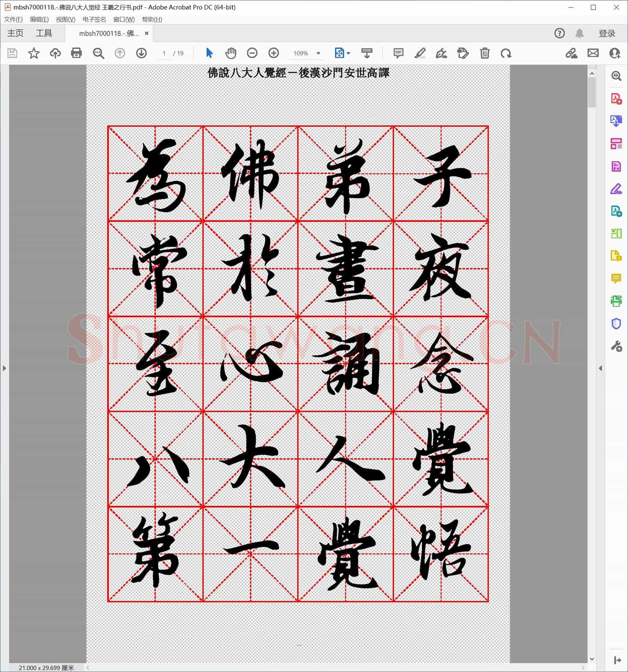Open the Help question mark
The height and width of the screenshot is (672, 628).
click(x=559, y=33)
